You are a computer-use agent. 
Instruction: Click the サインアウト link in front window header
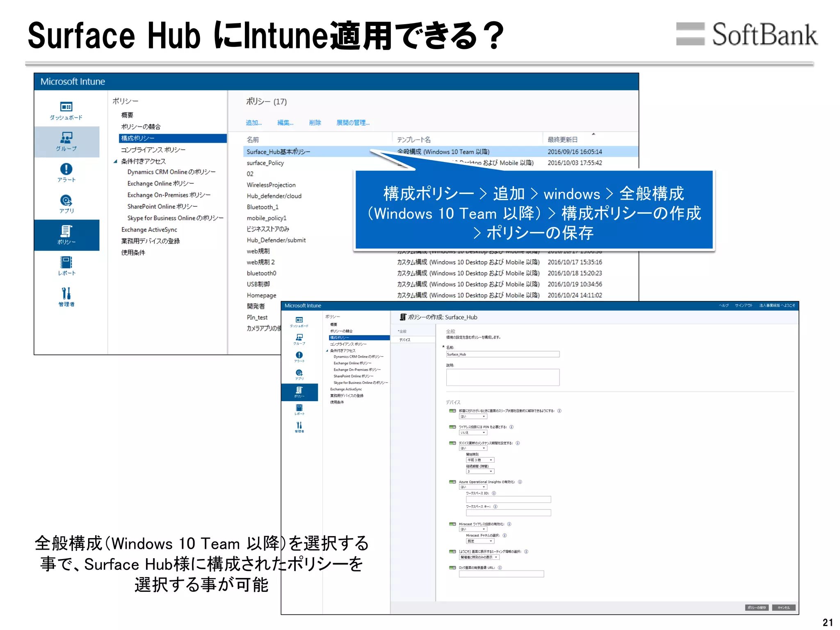744,306
